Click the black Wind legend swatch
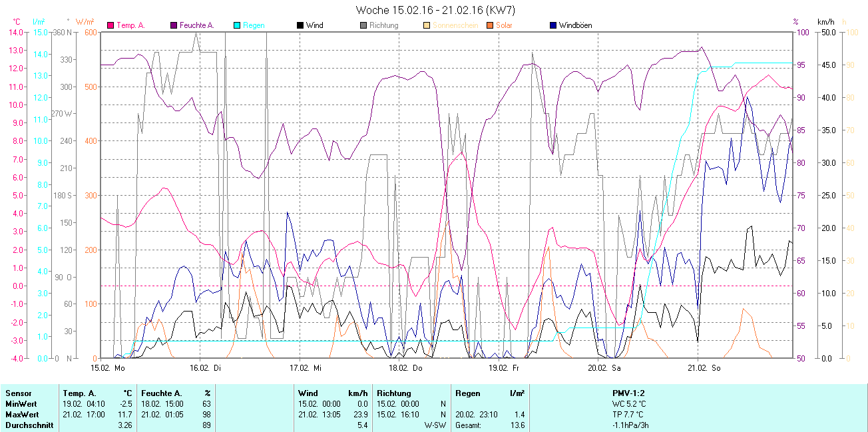This screenshot has height=432, width=868. coord(300,25)
